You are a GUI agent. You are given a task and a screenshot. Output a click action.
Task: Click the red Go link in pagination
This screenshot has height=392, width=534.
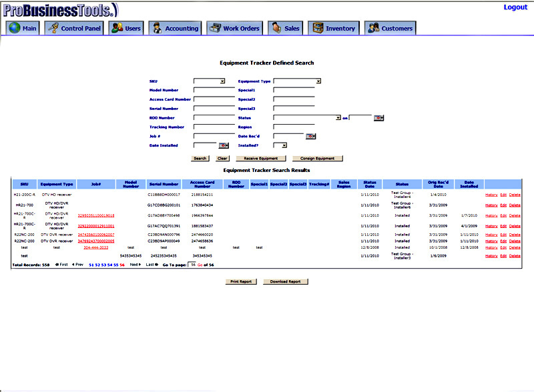[x=200, y=265]
